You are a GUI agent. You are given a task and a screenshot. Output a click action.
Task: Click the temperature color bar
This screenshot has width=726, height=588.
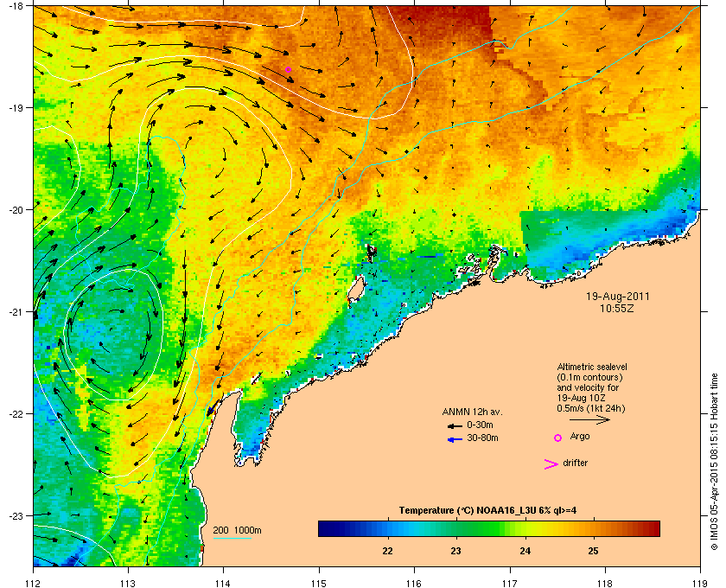(489, 528)
